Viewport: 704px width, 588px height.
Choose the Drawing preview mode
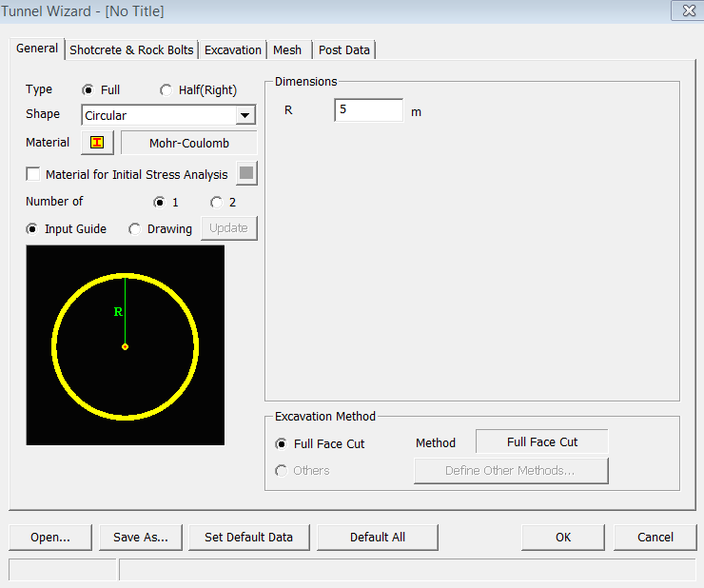coord(135,229)
